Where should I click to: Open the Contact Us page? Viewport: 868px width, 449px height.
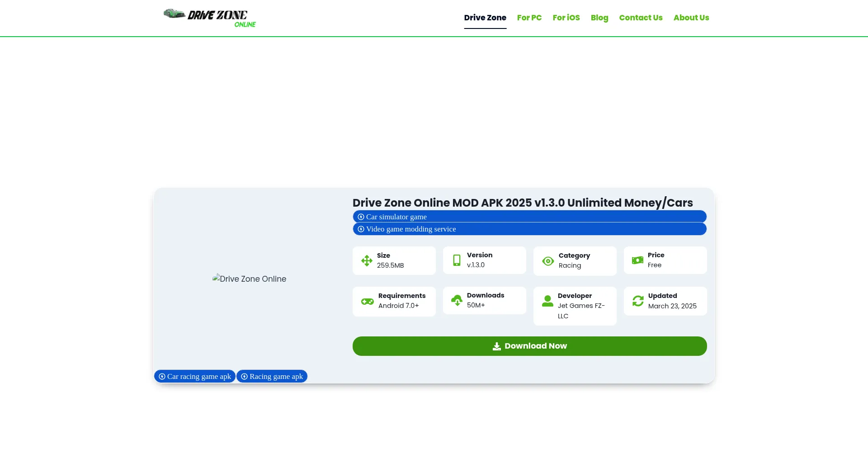641,18
